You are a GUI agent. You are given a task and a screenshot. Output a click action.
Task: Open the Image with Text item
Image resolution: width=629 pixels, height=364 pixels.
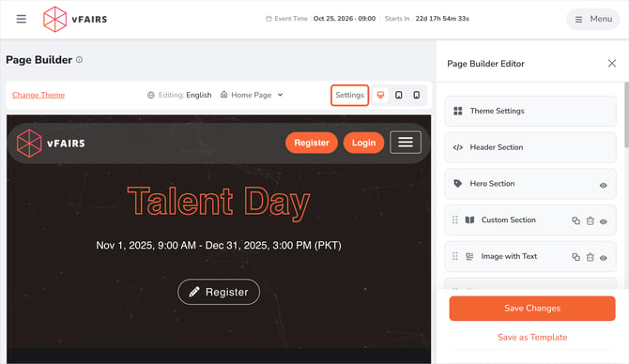click(530, 256)
